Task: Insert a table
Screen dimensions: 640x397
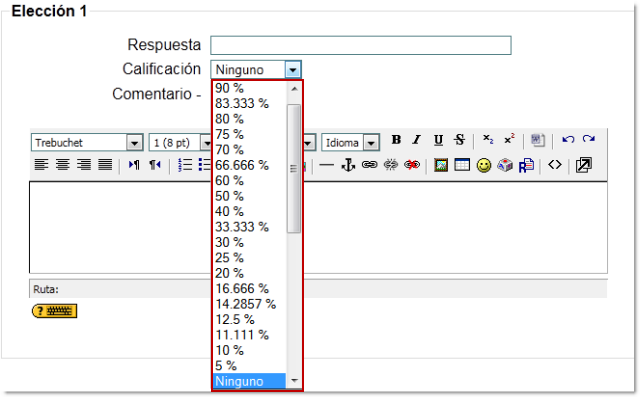Action: (462, 165)
